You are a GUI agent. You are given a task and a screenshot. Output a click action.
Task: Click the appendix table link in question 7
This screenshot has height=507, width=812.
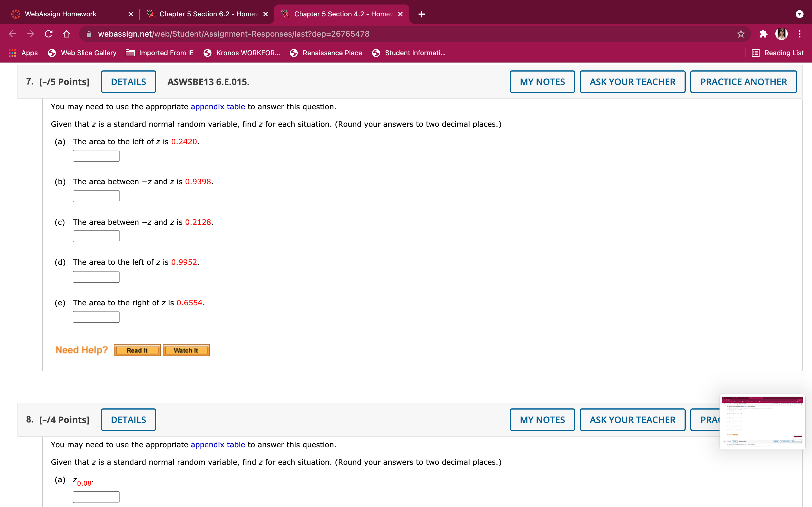217,107
